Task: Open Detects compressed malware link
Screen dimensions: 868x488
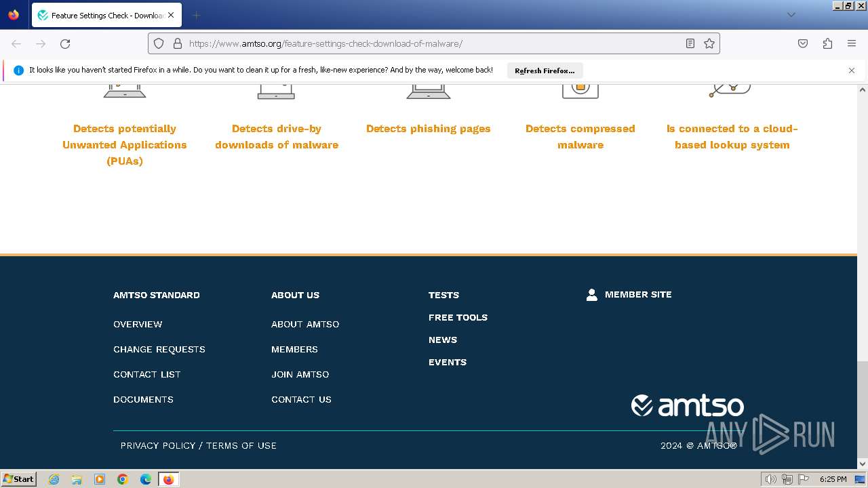Action: click(580, 137)
